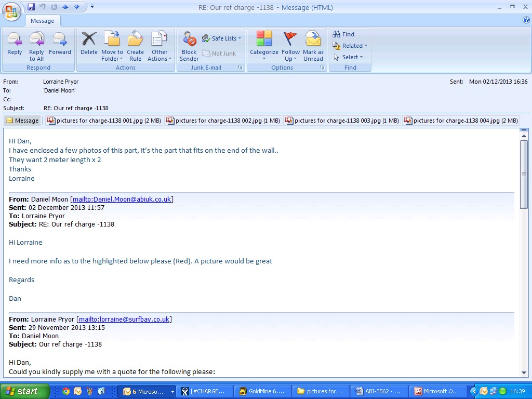This screenshot has width=532, height=399.
Task: Open the Related dropdown in the Find group
Action: 351,46
